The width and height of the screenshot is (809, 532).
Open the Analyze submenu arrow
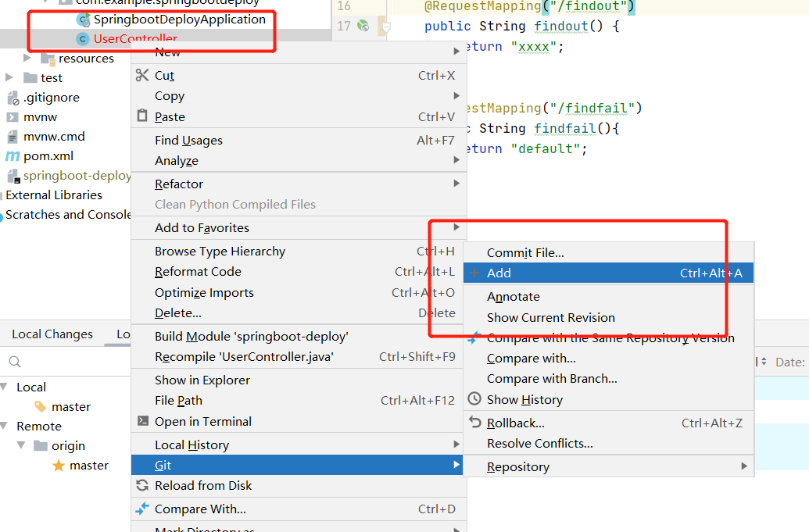456,160
